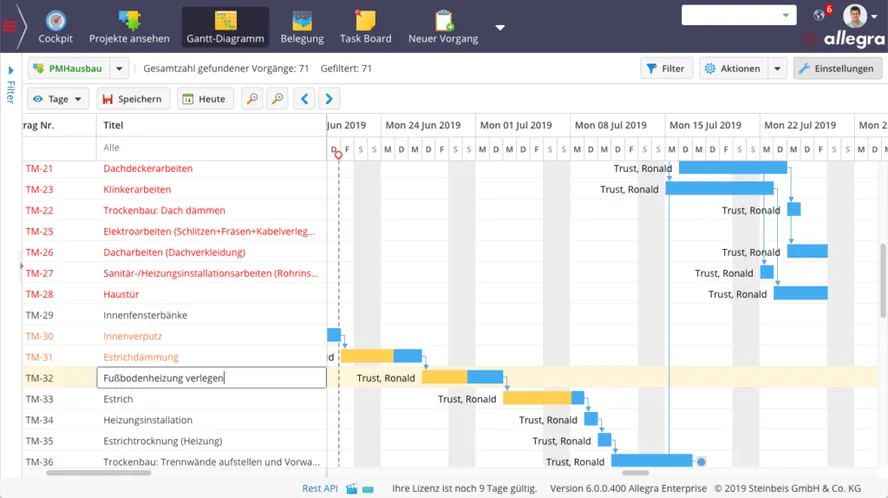Select the TM-25 Elektroarbeiten row
The width and height of the screenshot is (888, 498).
click(x=174, y=231)
